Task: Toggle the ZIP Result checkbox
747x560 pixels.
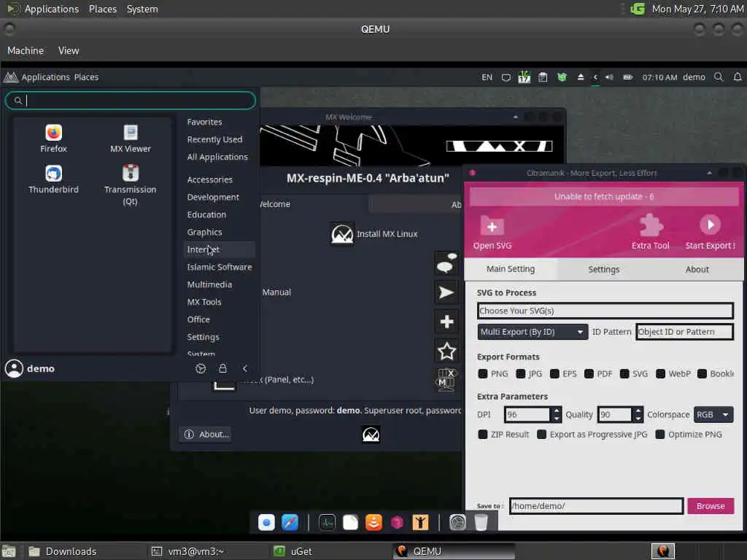Action: click(x=483, y=435)
